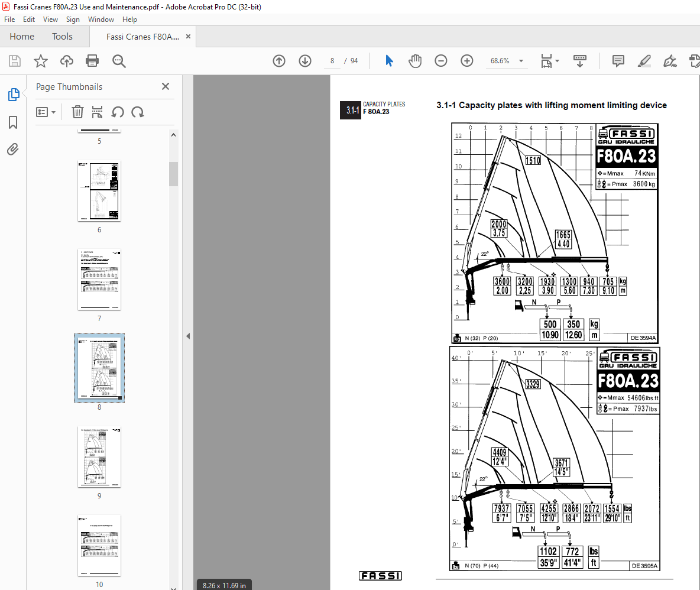
Task: Click the Page Thumbnails panel title
Action: click(x=69, y=86)
